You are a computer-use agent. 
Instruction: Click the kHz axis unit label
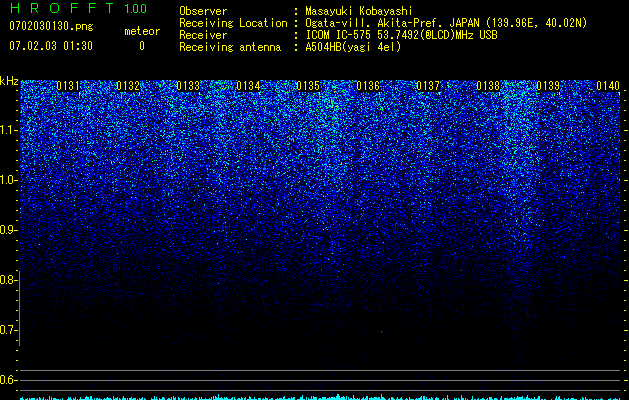click(x=9, y=81)
